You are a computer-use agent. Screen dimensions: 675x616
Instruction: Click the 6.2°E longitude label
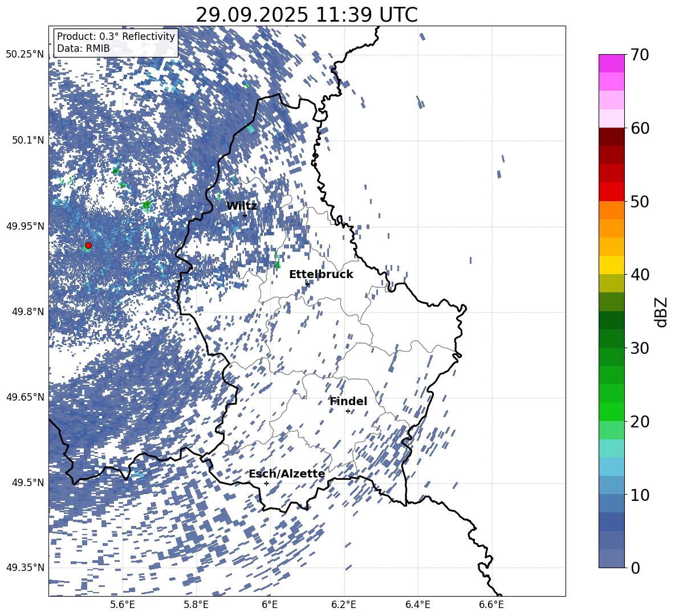[x=344, y=605]
